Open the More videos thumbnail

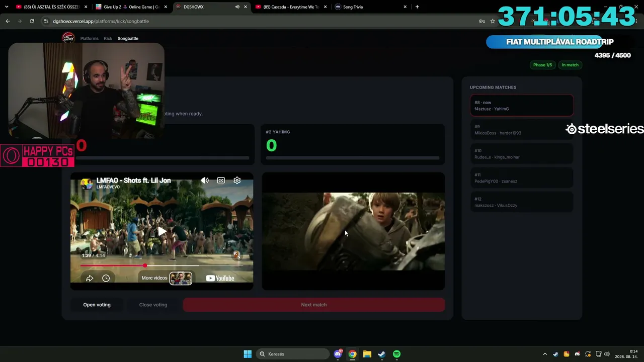[181, 278]
